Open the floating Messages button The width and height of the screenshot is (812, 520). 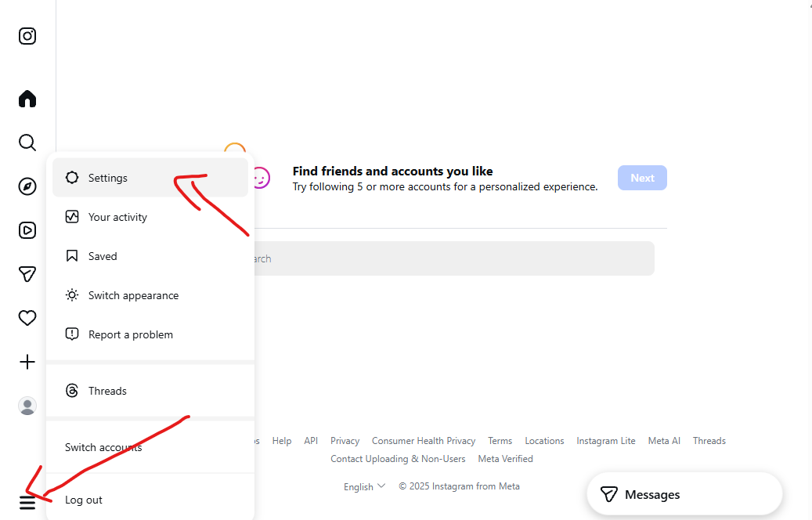click(x=684, y=495)
